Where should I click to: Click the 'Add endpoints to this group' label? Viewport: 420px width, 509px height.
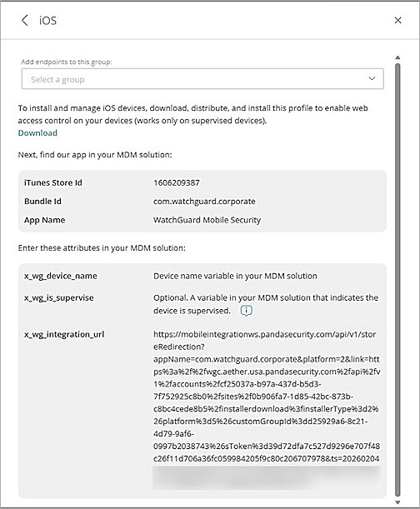tap(67, 62)
